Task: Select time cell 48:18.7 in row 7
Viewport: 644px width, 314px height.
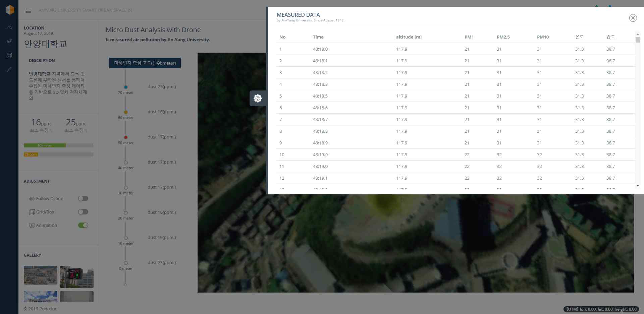Action: 320,119
